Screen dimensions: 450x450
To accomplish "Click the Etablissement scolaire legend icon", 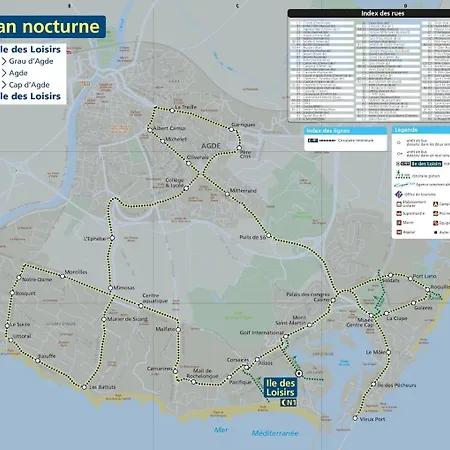I will coord(399,204).
